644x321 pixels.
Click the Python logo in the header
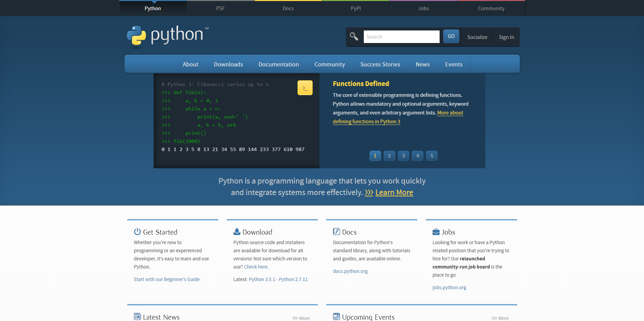168,36
